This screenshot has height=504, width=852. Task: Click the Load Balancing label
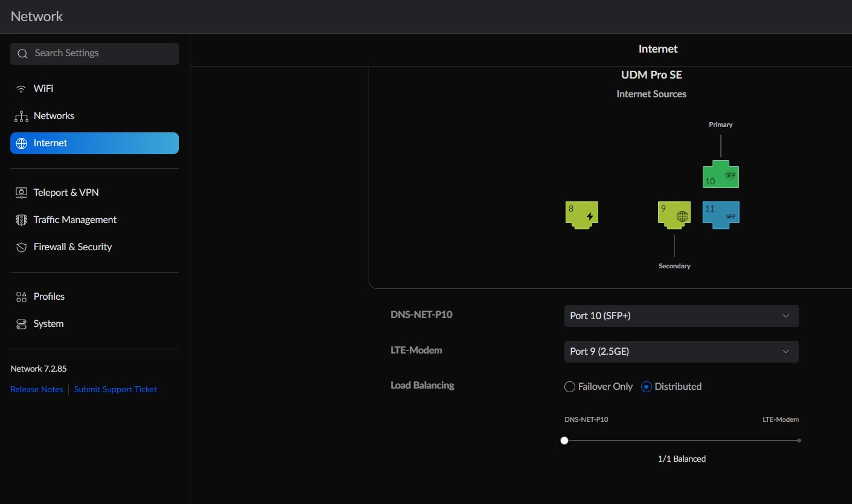pyautogui.click(x=422, y=386)
